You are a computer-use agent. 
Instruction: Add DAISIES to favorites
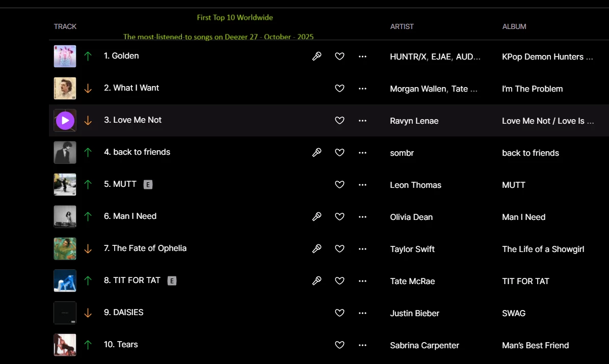pyautogui.click(x=339, y=313)
